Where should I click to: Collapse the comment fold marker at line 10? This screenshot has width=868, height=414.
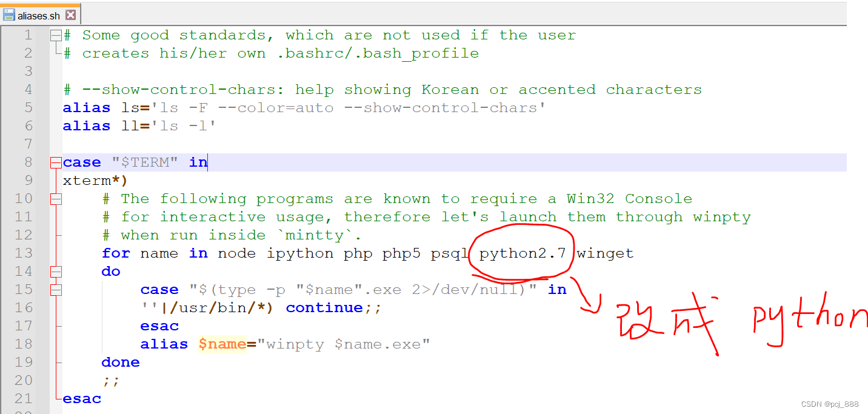56,199
